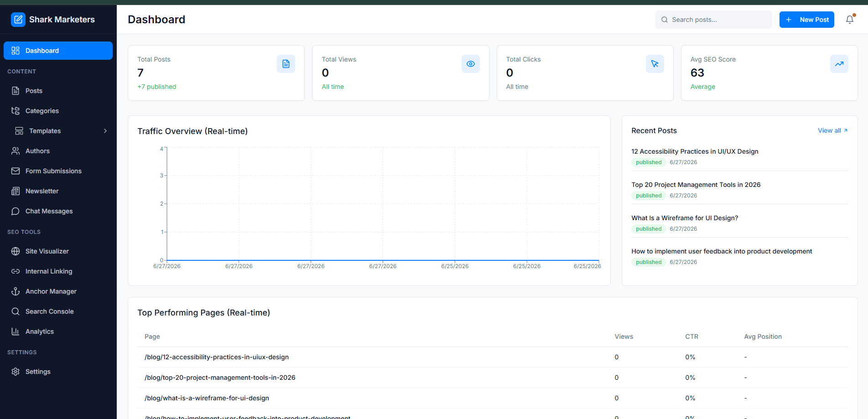Click the Shark Marketers logo icon
Viewport: 868px width, 419px height.
point(18,20)
